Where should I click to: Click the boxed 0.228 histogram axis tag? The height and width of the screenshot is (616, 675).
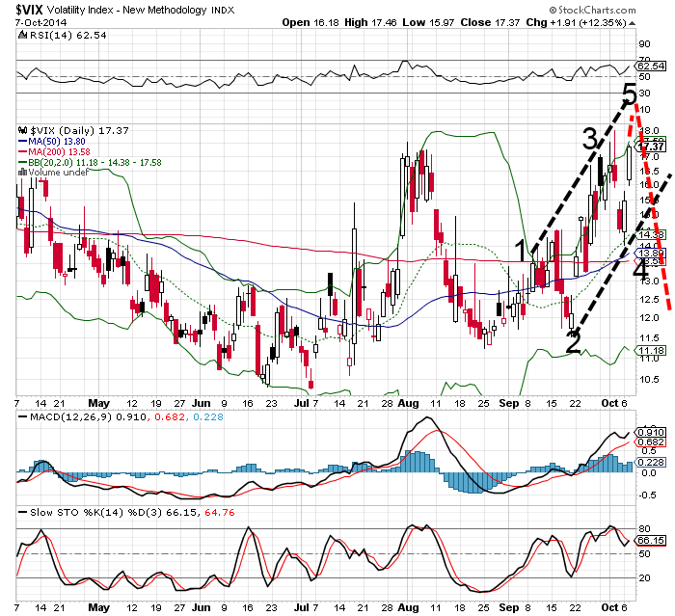[x=651, y=463]
